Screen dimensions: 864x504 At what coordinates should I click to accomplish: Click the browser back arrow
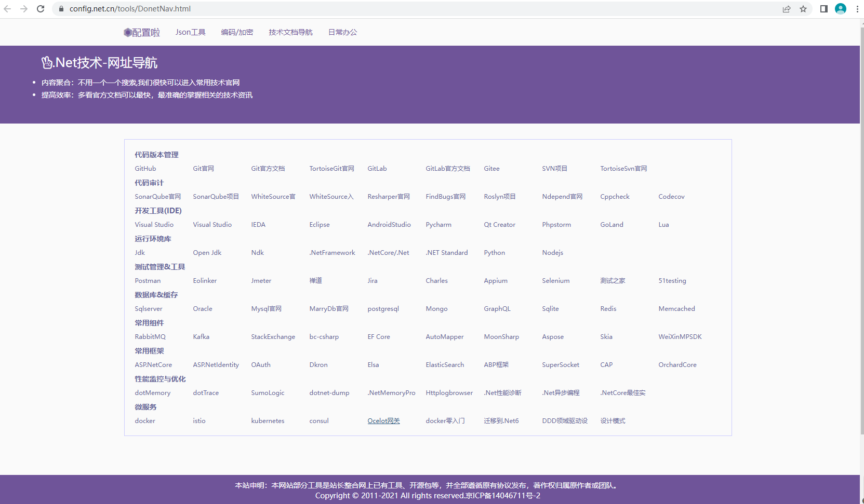tap(7, 9)
